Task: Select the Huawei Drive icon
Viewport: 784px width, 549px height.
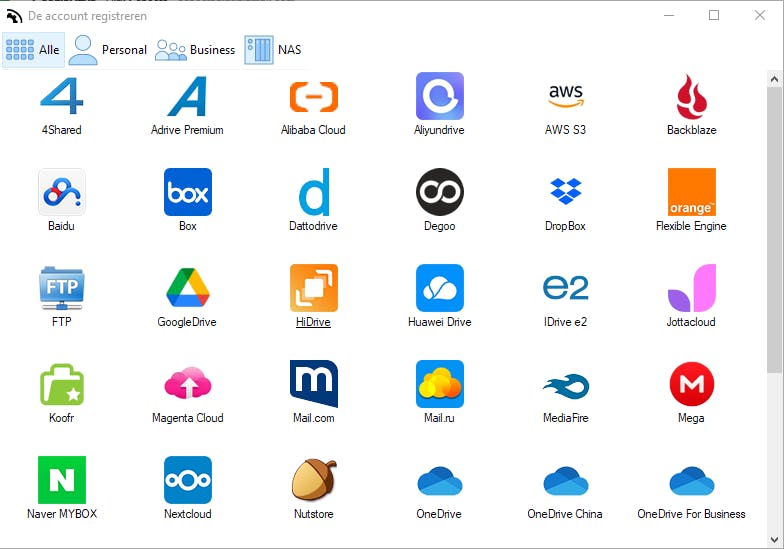Action: point(440,288)
